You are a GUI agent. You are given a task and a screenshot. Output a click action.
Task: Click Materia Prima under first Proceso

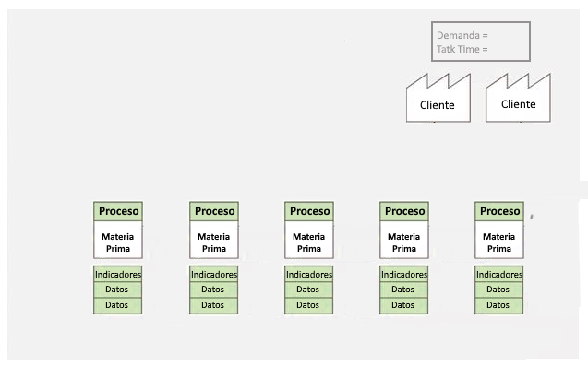click(118, 243)
